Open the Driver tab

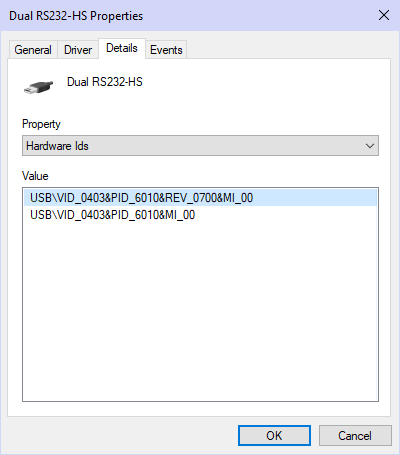click(78, 50)
